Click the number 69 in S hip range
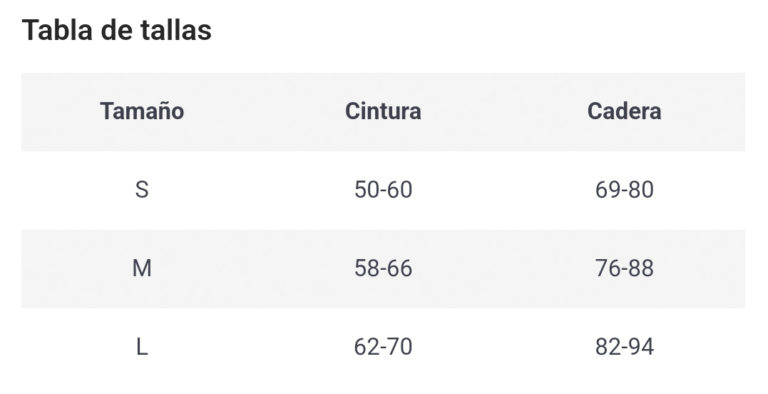 point(608,190)
